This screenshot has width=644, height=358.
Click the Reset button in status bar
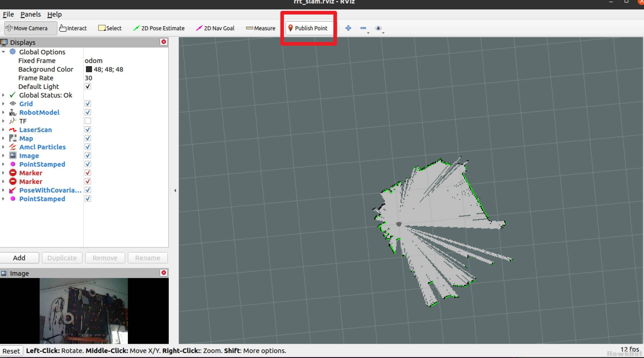click(11, 351)
